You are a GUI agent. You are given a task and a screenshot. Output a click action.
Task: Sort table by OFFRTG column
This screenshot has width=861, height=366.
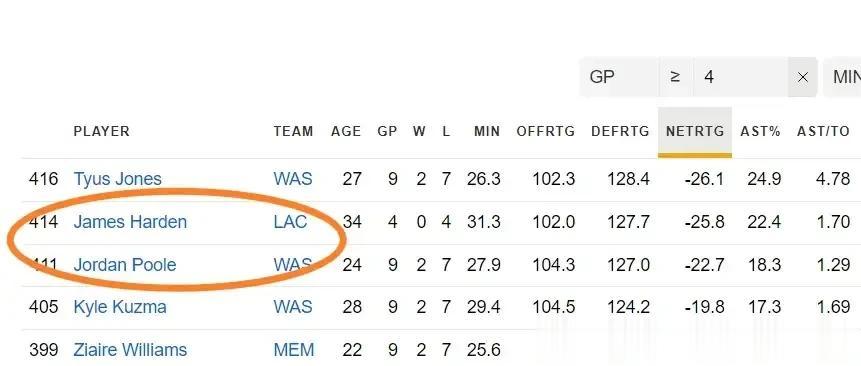tap(545, 132)
